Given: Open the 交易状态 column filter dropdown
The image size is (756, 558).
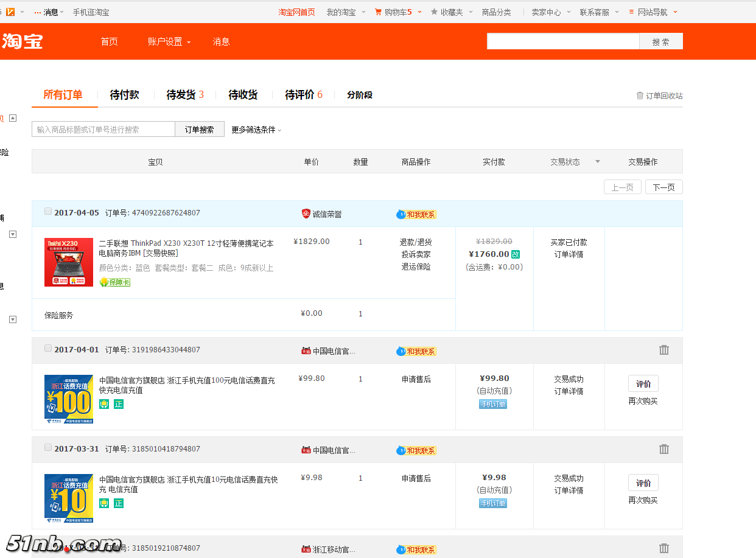Looking at the screenshot, I should [x=597, y=162].
